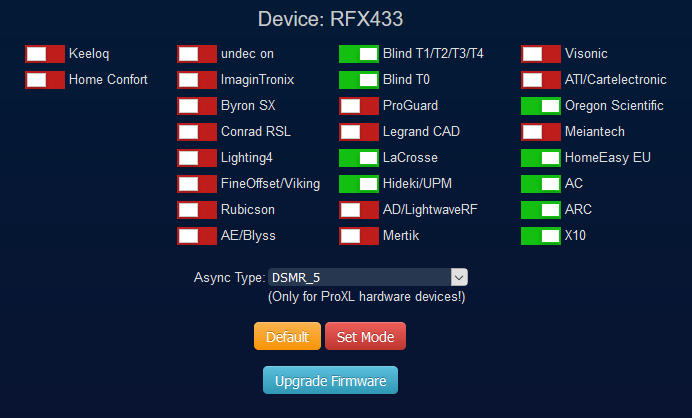Screen dimensions: 692x418
Task: Switch off the ARC toggle
Action: coord(541,210)
